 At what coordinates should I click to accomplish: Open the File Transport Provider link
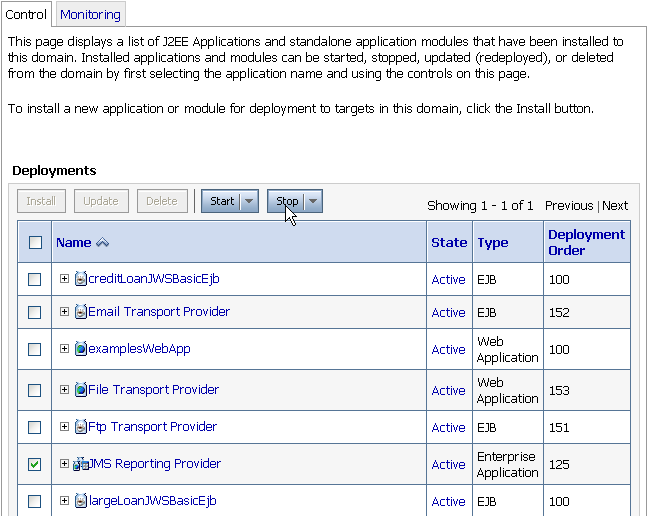(x=153, y=390)
